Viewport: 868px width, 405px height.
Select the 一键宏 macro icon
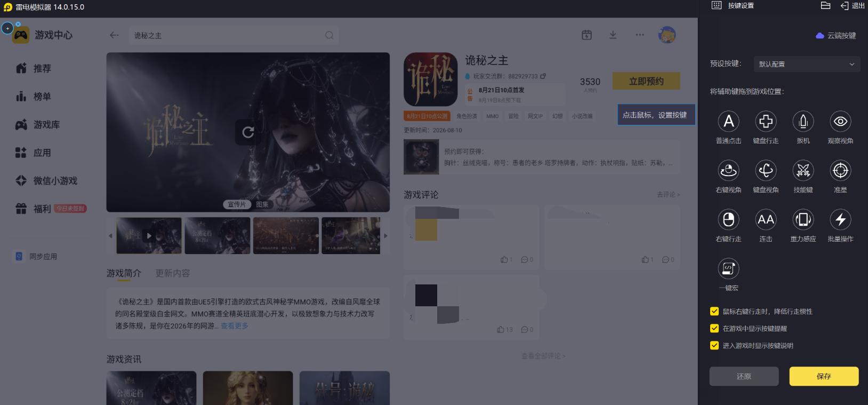728,269
